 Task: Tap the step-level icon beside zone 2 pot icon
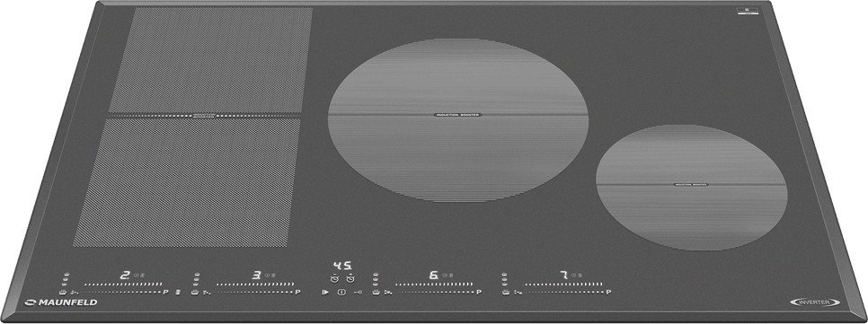pyautogui.click(x=75, y=293)
